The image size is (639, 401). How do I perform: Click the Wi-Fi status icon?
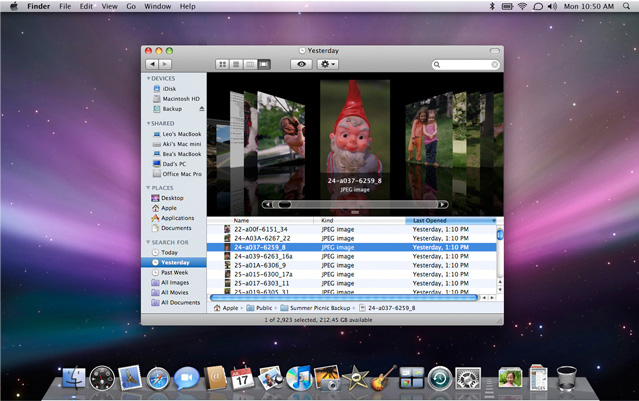click(x=522, y=6)
